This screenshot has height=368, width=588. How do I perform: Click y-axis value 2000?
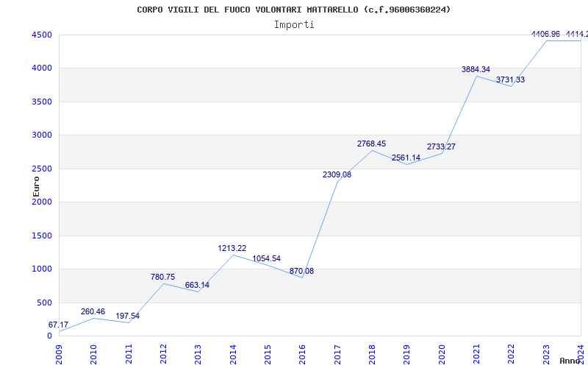(x=42, y=202)
